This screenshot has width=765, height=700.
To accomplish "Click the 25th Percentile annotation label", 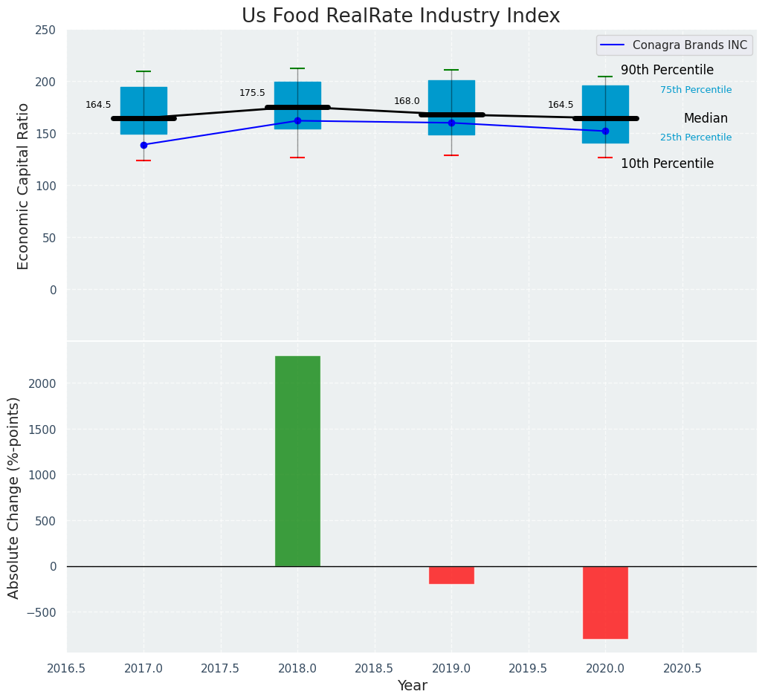I will pyautogui.click(x=695, y=137).
